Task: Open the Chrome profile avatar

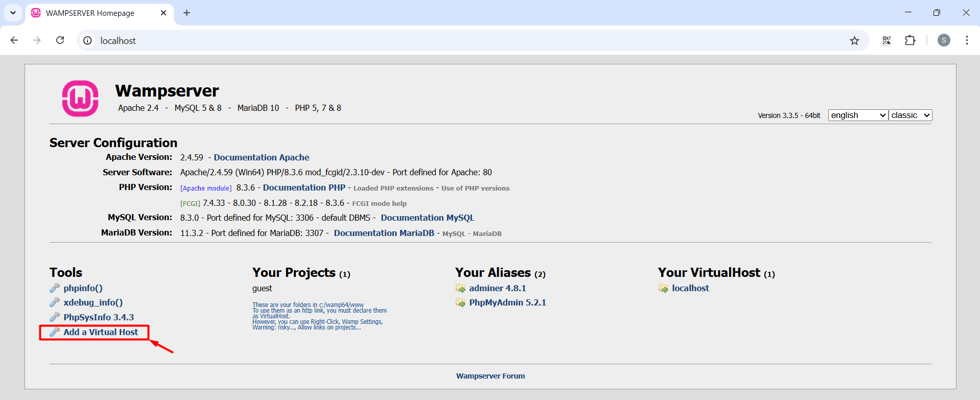Action: [x=944, y=40]
